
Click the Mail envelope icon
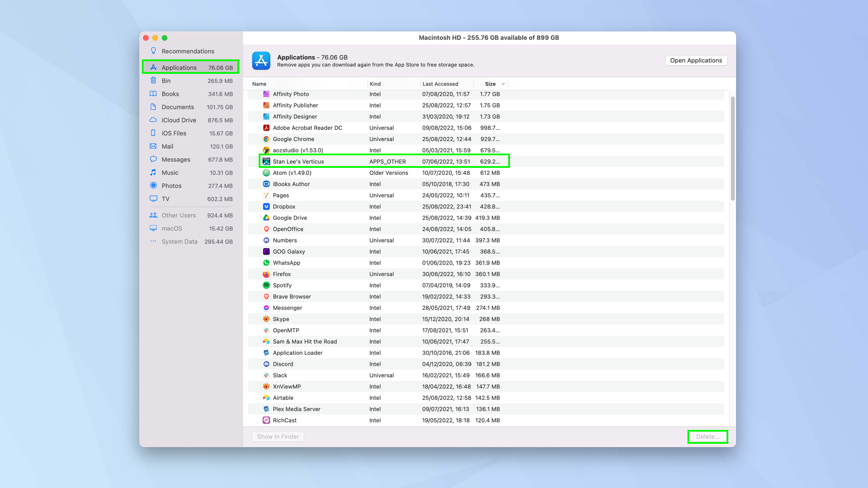153,146
